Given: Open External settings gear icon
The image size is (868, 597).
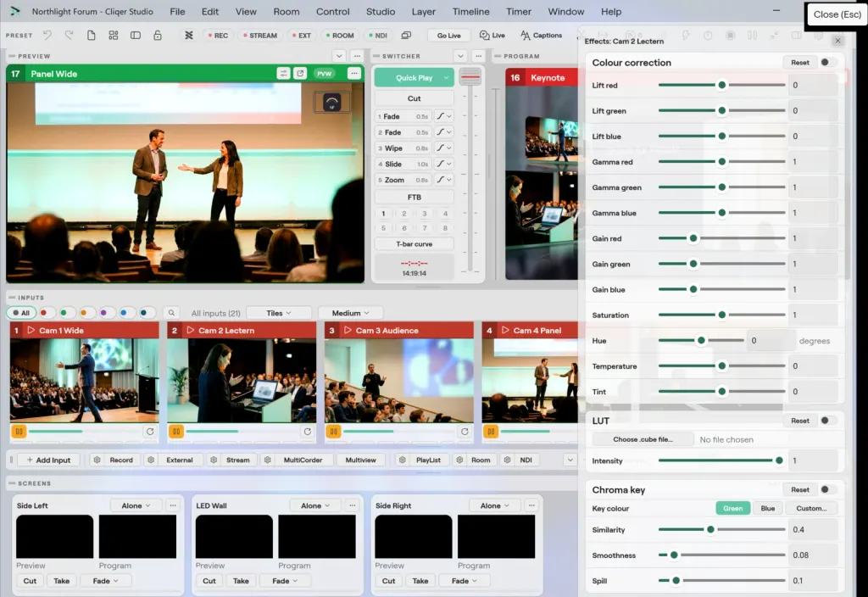Looking at the screenshot, I should coord(151,460).
